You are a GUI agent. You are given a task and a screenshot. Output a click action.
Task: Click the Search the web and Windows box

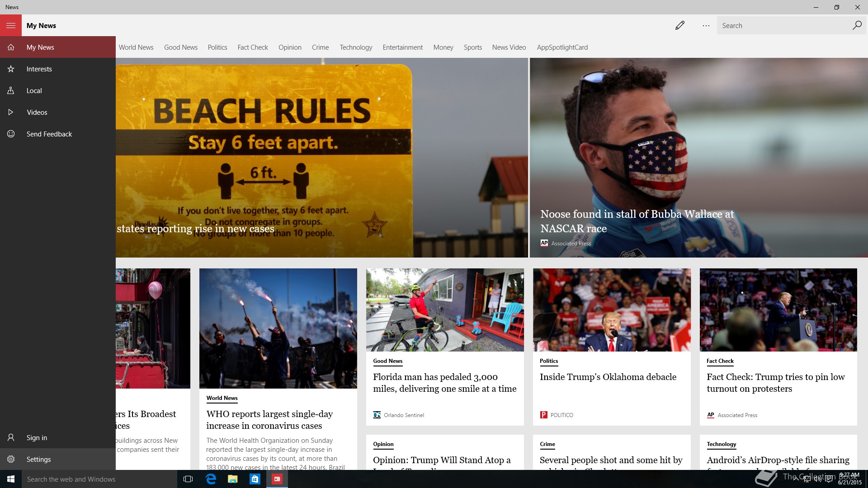tap(99, 479)
